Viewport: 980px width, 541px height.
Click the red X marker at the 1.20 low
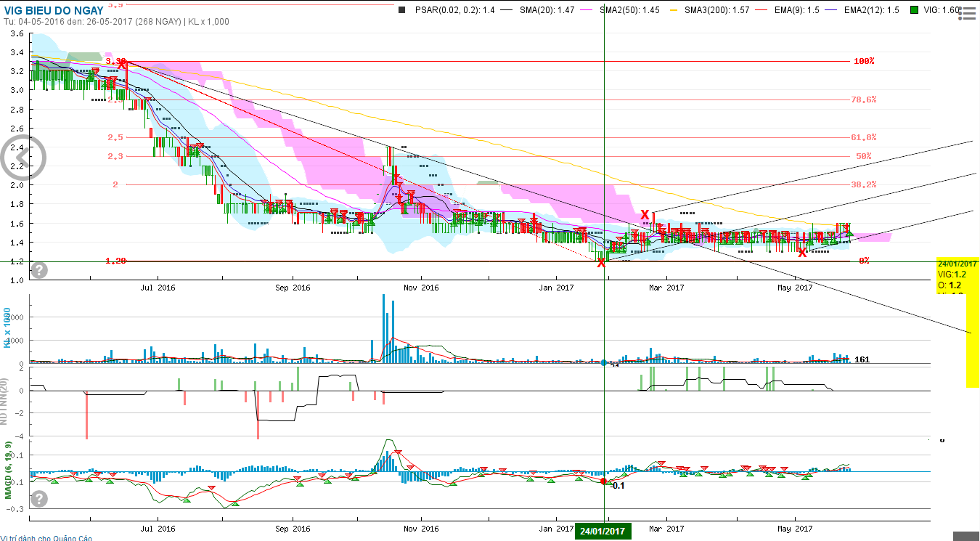click(x=601, y=263)
